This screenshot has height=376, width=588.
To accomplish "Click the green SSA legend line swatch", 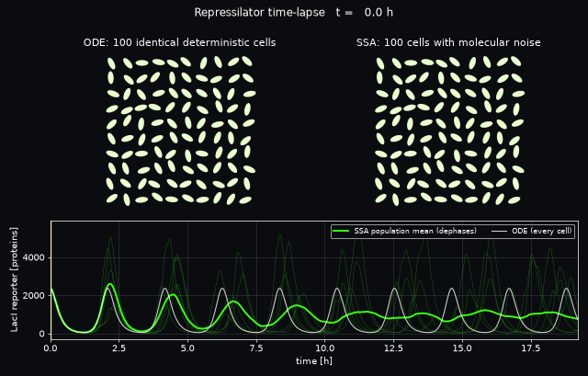I will coord(341,231).
